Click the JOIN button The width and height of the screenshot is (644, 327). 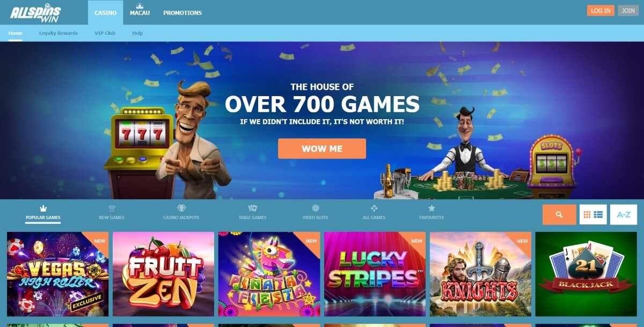pos(628,10)
